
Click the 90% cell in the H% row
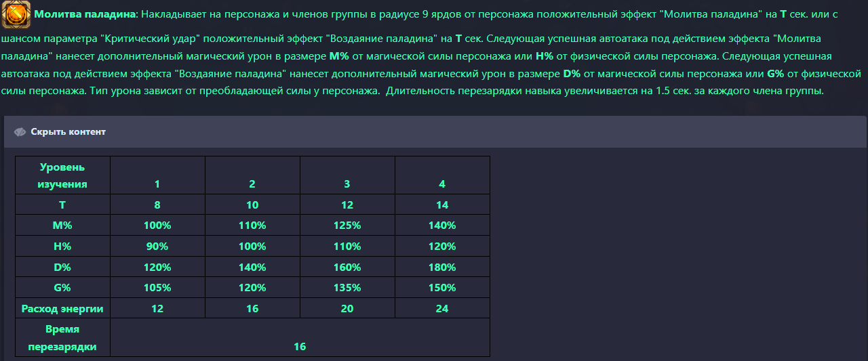click(x=157, y=247)
